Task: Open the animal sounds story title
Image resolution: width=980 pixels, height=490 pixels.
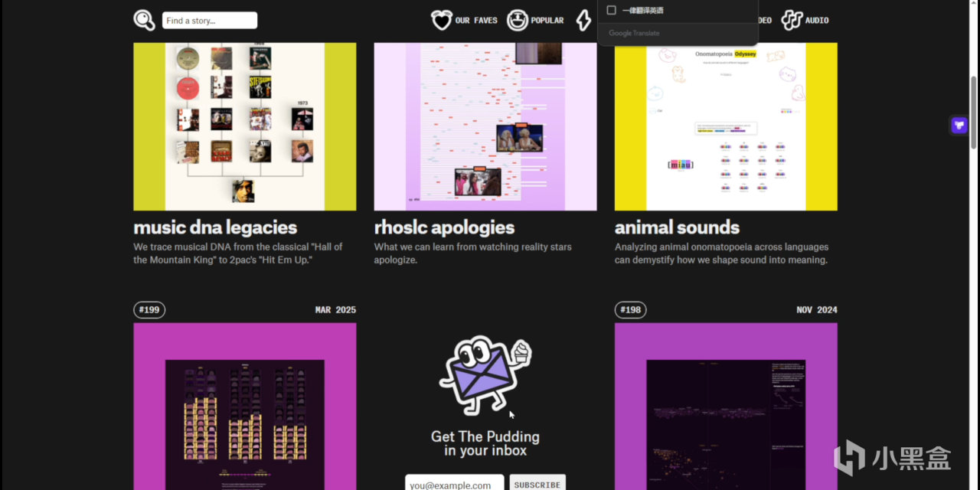Action: 677,227
